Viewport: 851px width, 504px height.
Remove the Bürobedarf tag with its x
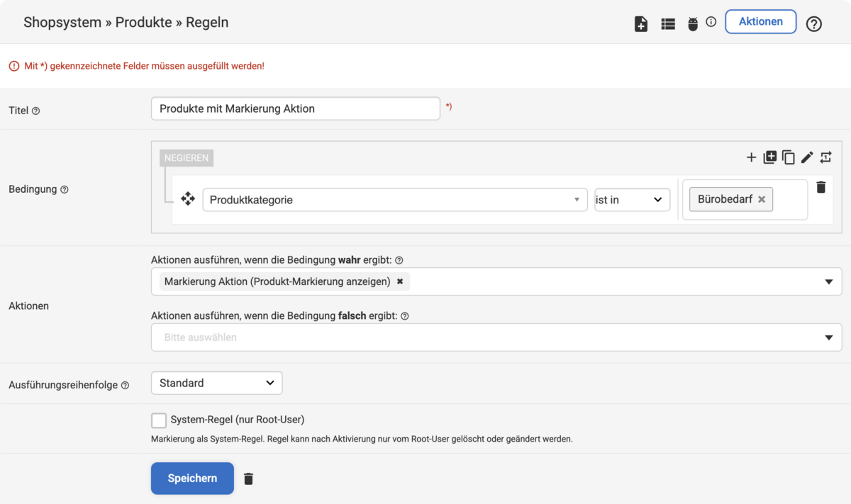[x=762, y=200]
